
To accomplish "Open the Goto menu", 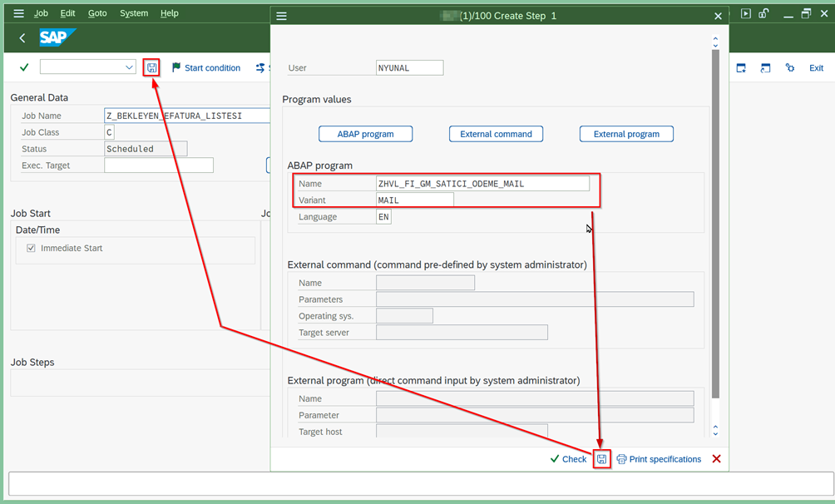I will [97, 13].
